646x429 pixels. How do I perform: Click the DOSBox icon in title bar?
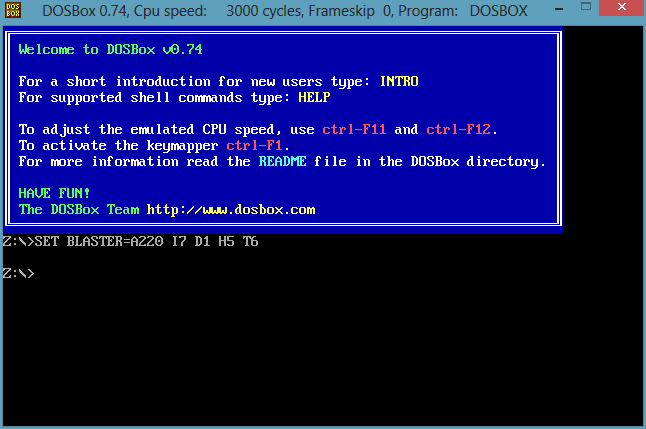(x=13, y=10)
